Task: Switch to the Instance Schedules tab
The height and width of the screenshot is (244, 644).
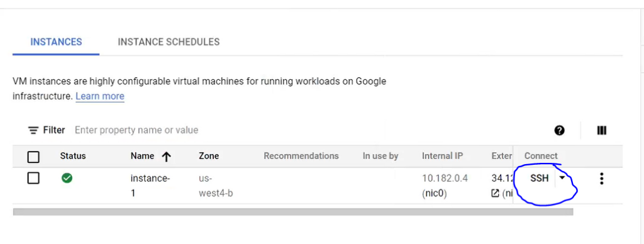Action: [169, 42]
